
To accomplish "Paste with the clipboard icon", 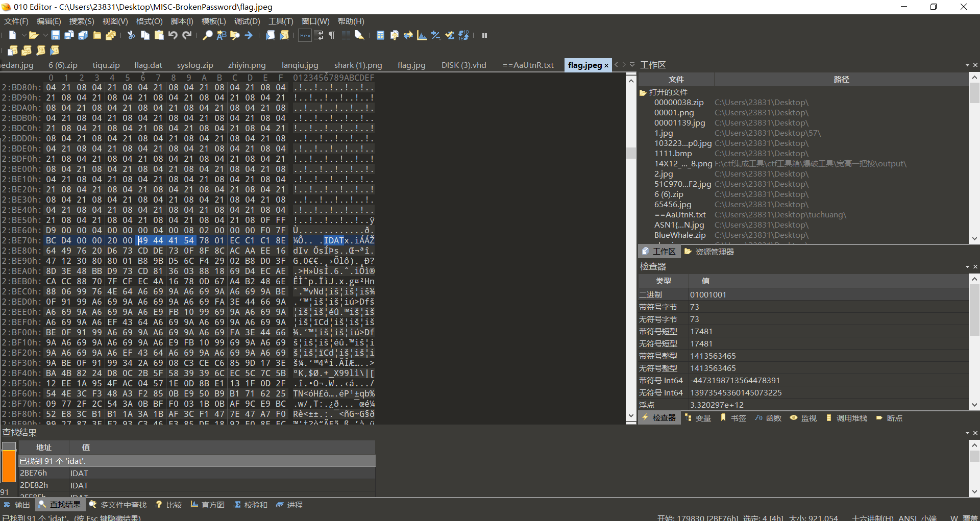I will (159, 35).
